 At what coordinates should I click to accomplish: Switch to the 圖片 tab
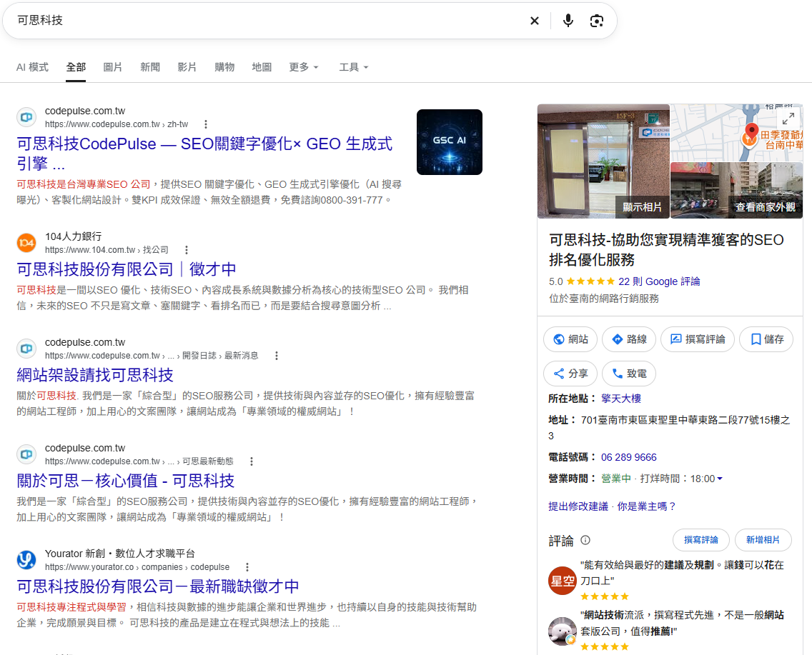[113, 67]
